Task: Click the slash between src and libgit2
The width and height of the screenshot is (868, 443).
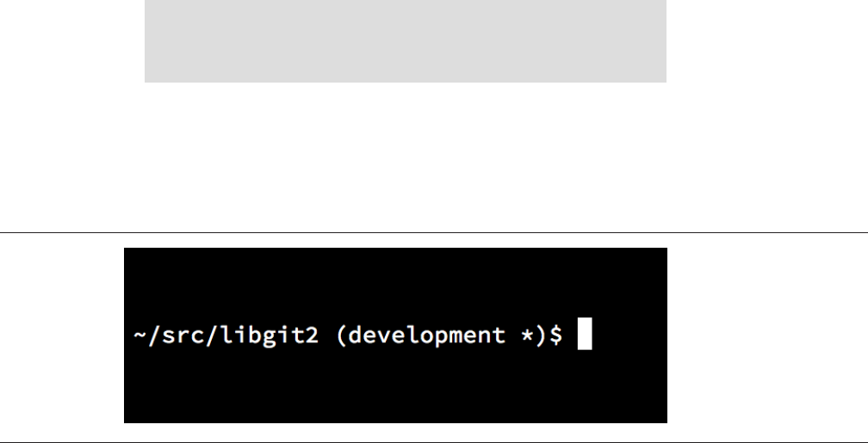Action: 201,335
